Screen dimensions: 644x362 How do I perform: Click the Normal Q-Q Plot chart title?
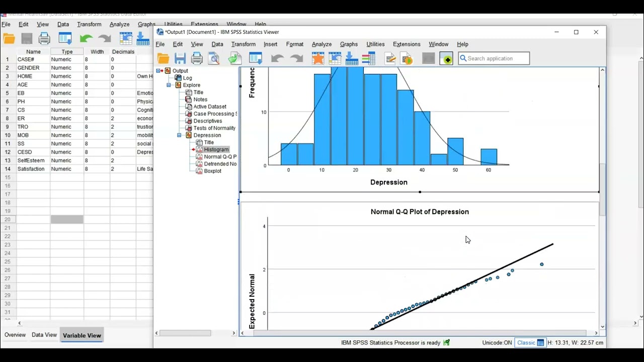(420, 212)
